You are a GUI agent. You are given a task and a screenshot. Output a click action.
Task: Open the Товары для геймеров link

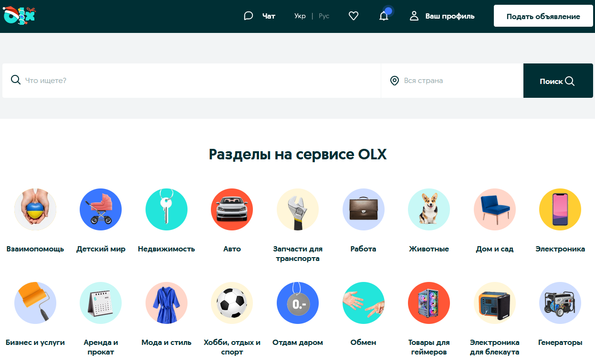coord(429,347)
